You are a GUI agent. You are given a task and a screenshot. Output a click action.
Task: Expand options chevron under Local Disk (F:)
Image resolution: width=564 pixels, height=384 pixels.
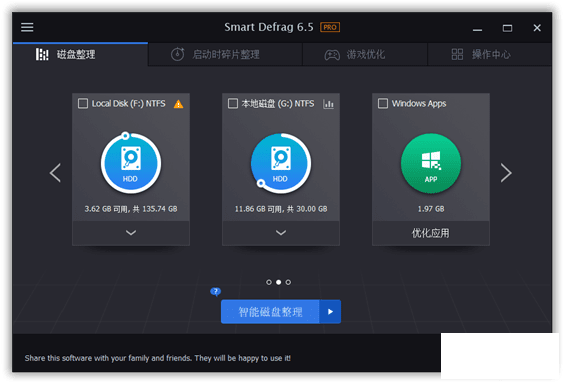click(131, 233)
